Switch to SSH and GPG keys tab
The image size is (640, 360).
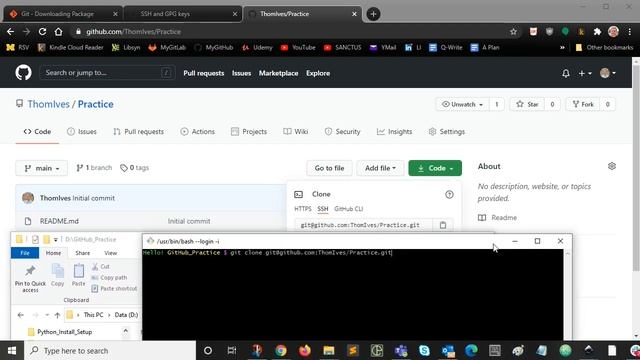(x=183, y=14)
